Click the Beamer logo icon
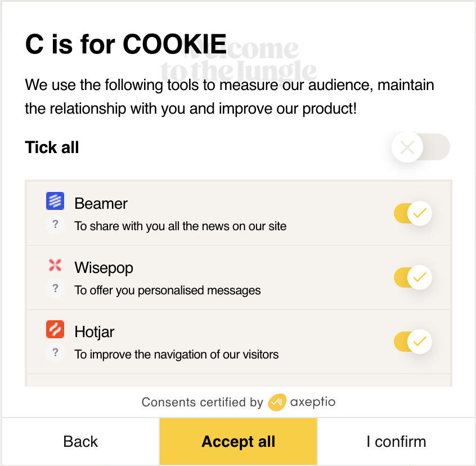Viewport: 476px width, 466px height. click(55, 201)
